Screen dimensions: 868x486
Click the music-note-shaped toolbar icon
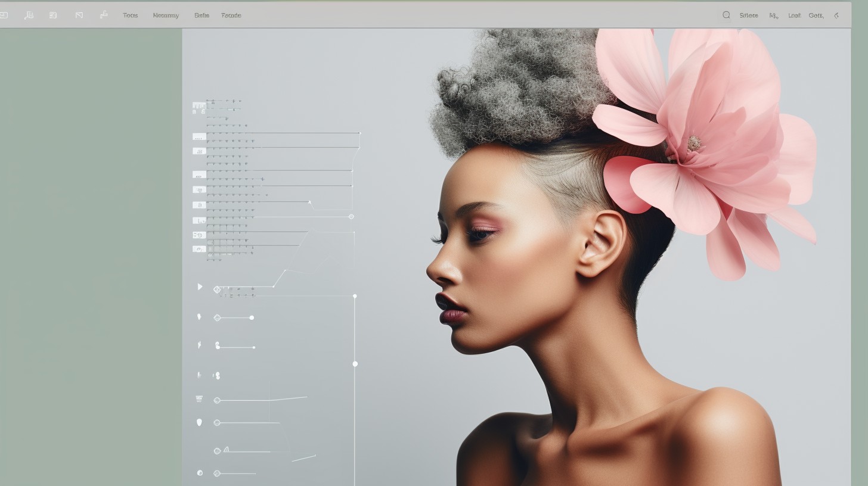[x=29, y=15]
